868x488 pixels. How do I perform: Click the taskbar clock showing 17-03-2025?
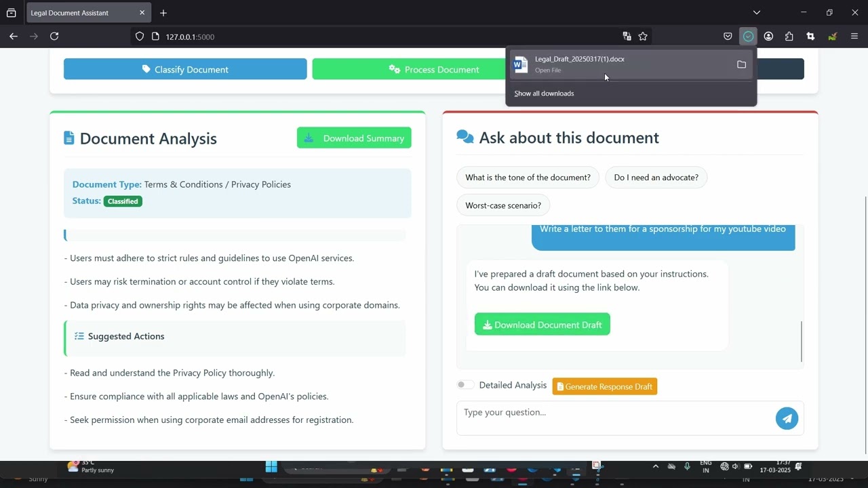point(775,466)
